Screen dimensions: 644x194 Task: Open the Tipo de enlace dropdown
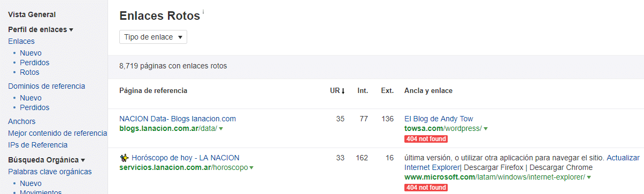coord(153,37)
